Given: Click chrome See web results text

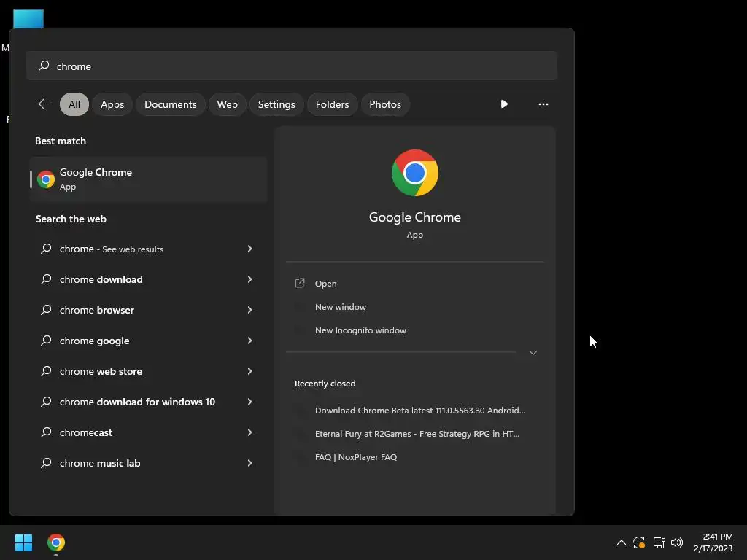Looking at the screenshot, I should [112, 249].
